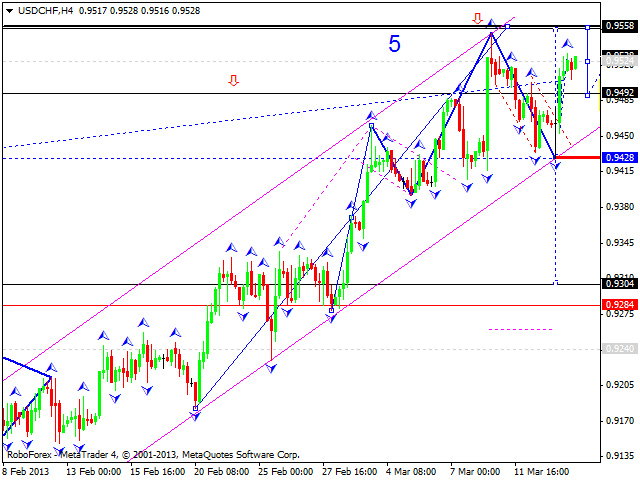Image resolution: width=640 pixels, height=480 pixels.
Task: Click the square handle at the channel top peak
Action: 507,26
